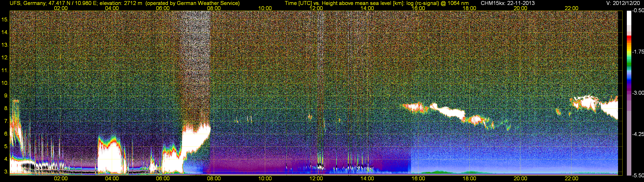Click the 08:00 label on the bottom time axis

click(214, 179)
